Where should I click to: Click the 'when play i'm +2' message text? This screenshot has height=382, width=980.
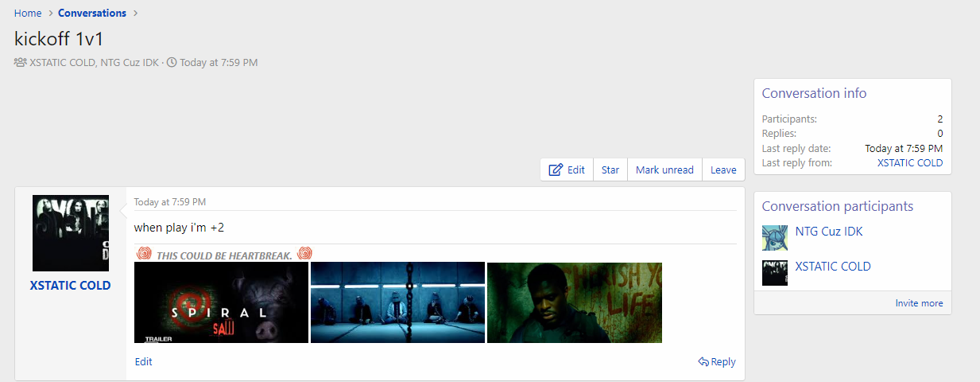coord(179,228)
